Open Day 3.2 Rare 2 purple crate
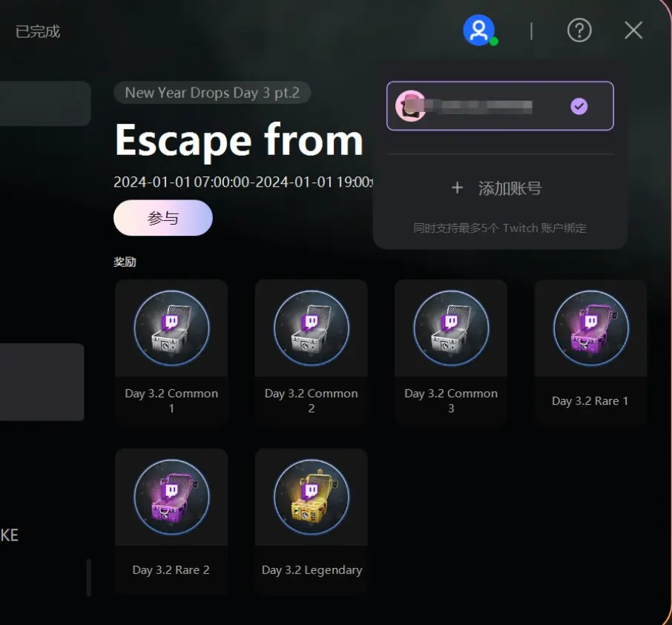The image size is (672, 625). (x=171, y=497)
